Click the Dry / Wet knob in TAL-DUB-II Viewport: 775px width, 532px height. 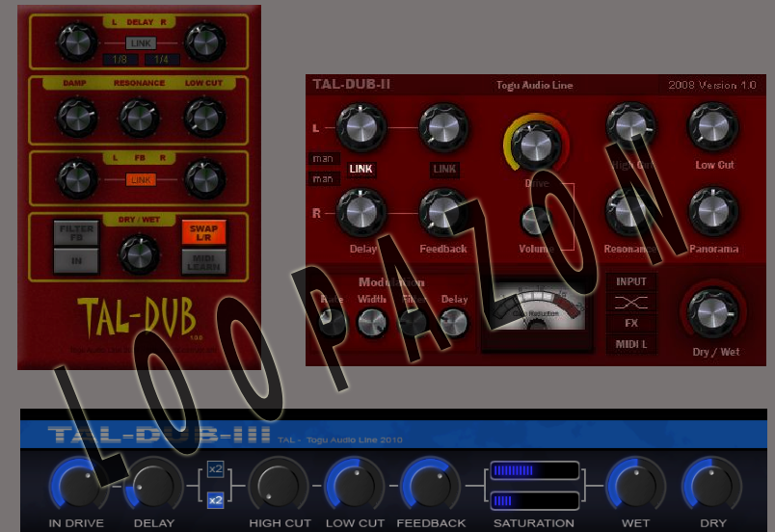click(x=712, y=313)
